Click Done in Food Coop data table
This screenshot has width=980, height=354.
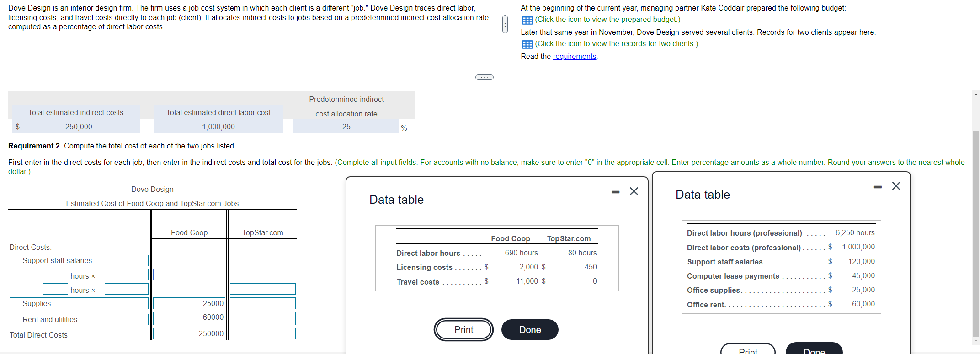click(530, 330)
